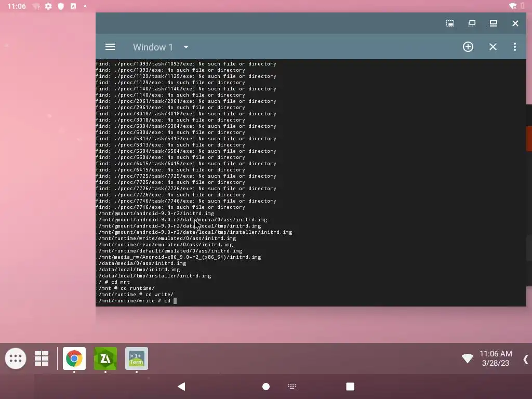532x399 pixels.
Task: Open the terminal hamburger menu
Action: tap(110, 47)
